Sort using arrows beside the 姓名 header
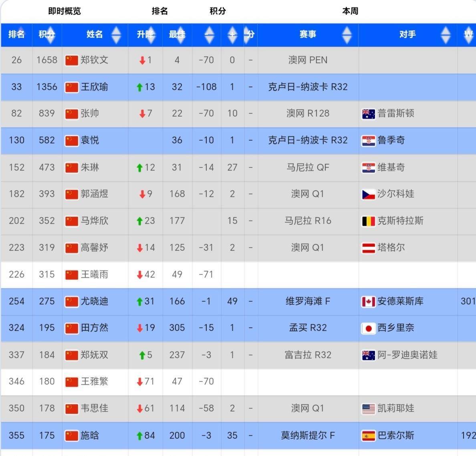The height and width of the screenshot is (456, 476). pyautogui.click(x=116, y=35)
